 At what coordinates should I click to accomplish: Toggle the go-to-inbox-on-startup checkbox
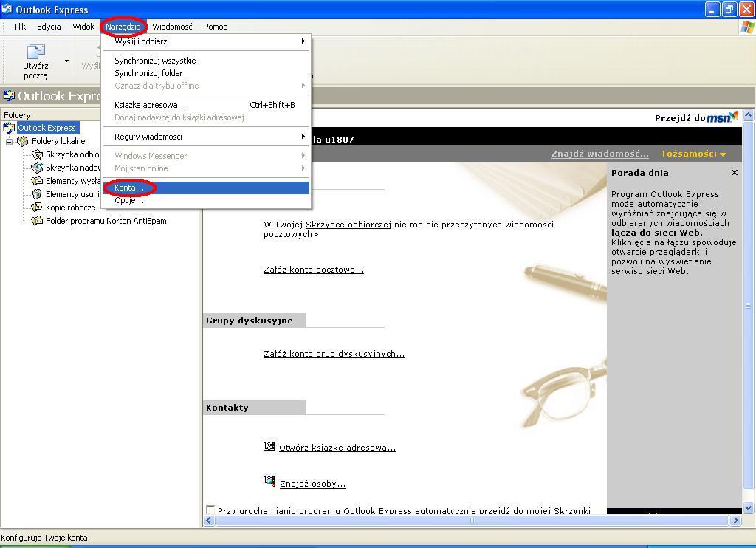pos(210,510)
